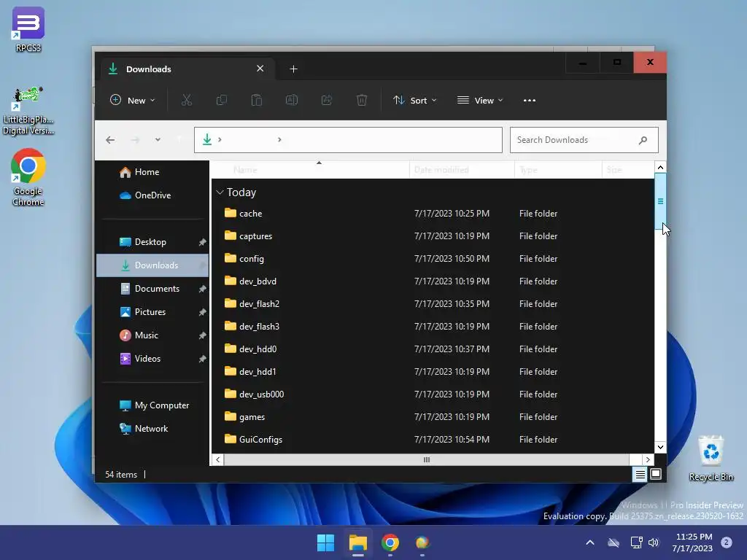Open the See more ellipsis menu
Image resolution: width=747 pixels, height=560 pixels.
(530, 101)
